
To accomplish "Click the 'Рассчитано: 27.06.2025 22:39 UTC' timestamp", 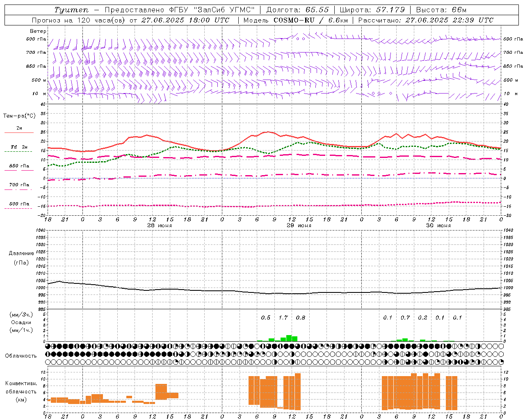I will (x=426, y=20).
